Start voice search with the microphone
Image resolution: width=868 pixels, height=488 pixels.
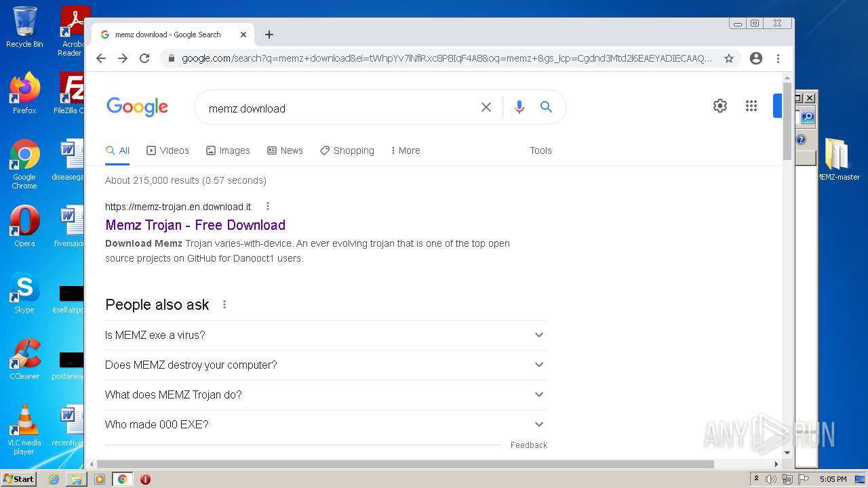click(519, 107)
